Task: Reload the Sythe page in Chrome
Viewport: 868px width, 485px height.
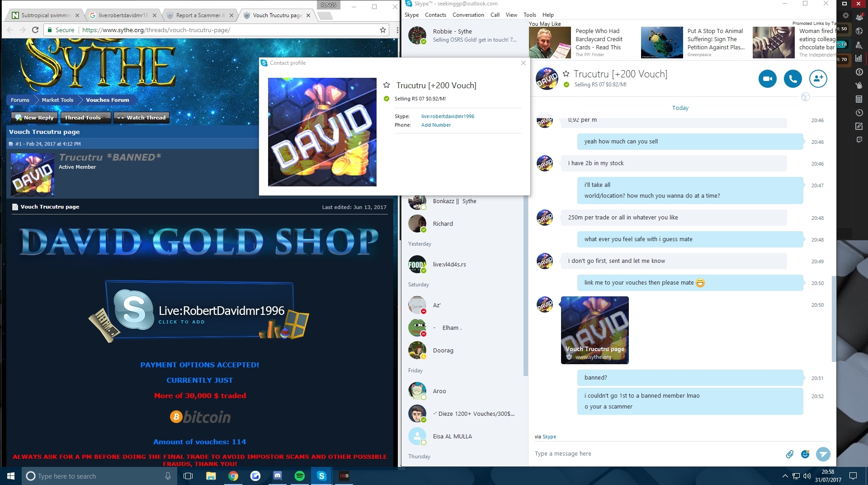Action: [x=35, y=30]
